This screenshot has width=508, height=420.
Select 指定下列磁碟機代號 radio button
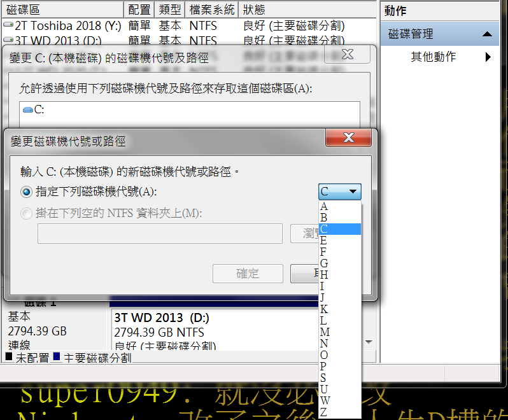click(26, 191)
